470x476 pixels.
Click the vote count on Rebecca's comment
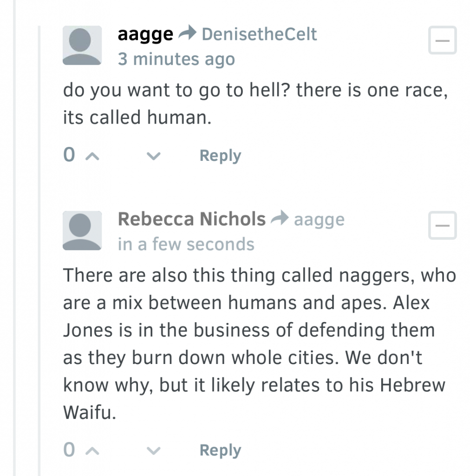click(x=69, y=450)
